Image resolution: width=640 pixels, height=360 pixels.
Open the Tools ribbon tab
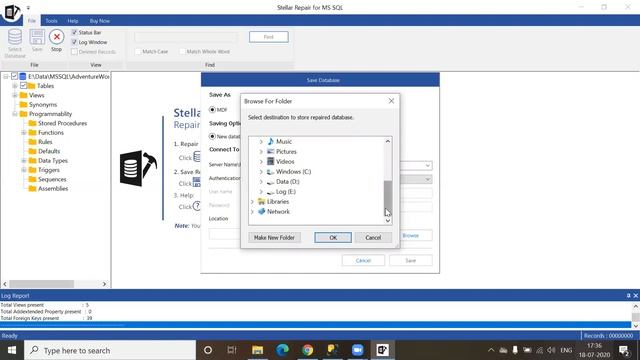[51, 20]
